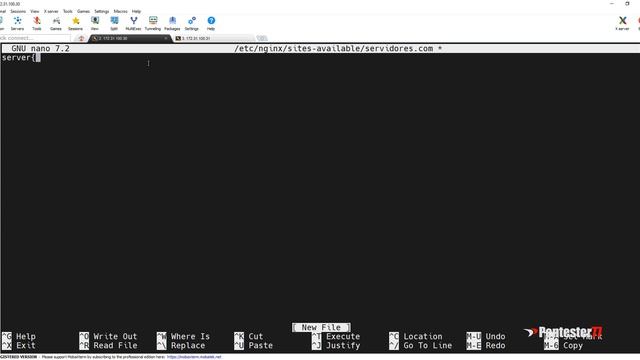Minimize the MobaXterm window

tap(611, 3)
